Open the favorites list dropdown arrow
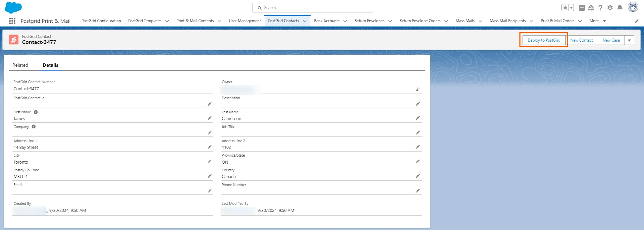Image resolution: width=644 pixels, height=230 pixels. [x=571, y=8]
